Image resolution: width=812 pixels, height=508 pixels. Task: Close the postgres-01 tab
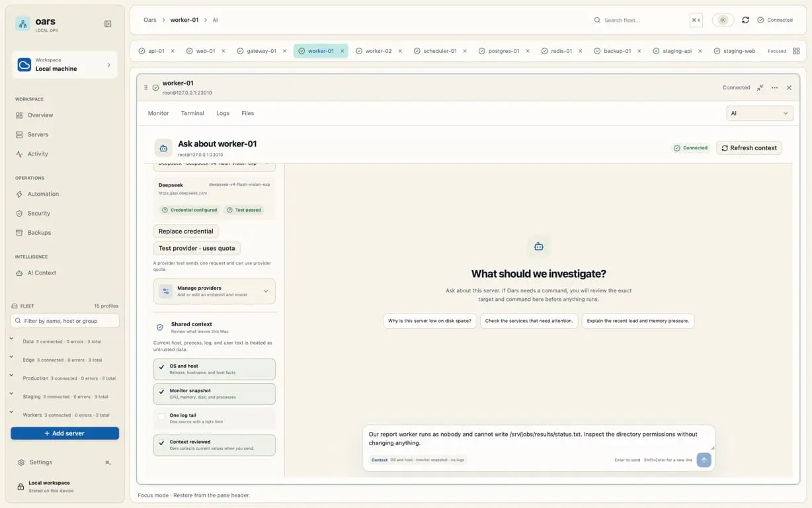(528, 51)
